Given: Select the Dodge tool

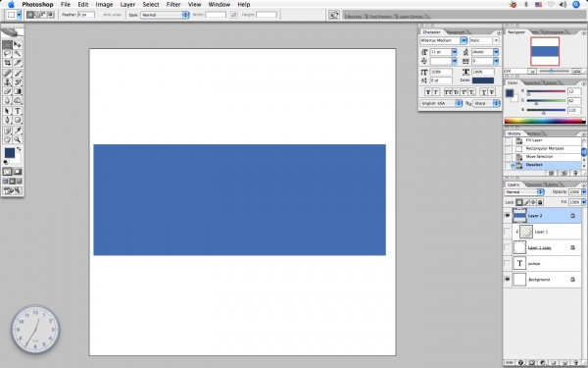Looking at the screenshot, I should click(x=18, y=100).
